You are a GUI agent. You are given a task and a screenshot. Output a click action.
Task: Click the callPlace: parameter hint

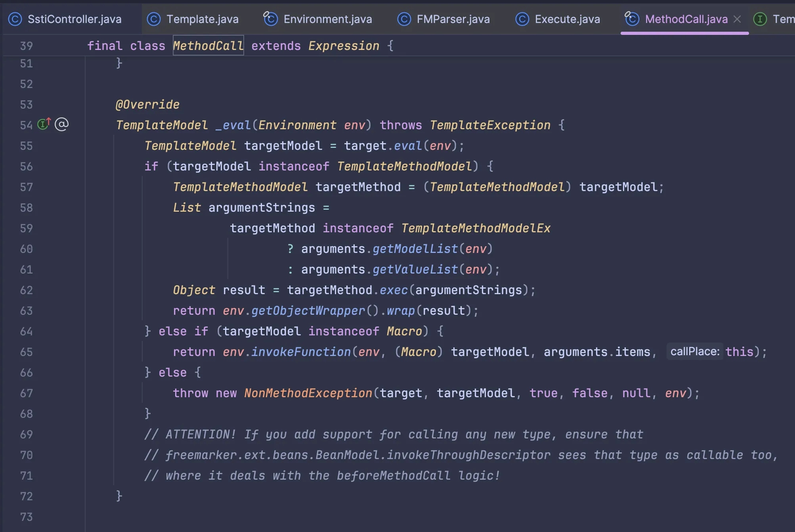[695, 352]
